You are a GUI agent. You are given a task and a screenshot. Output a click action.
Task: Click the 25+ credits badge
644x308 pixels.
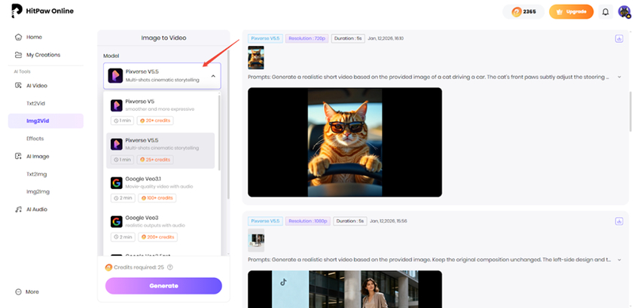(155, 160)
